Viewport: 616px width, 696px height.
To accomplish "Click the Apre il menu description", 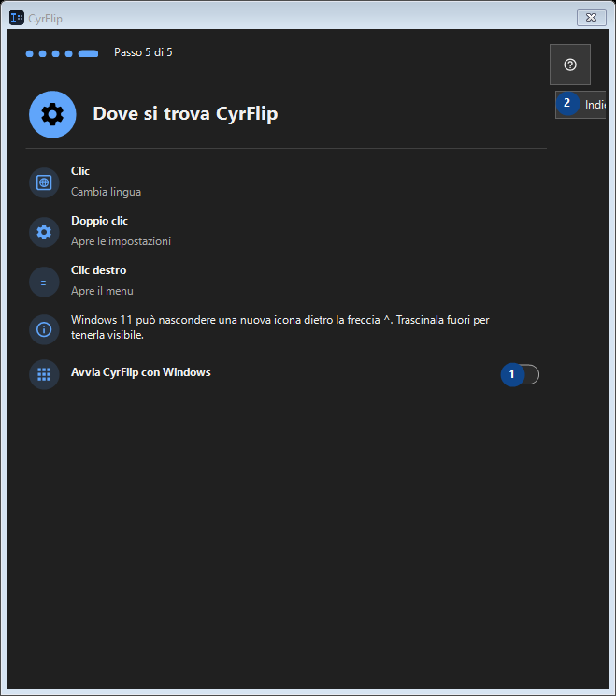I will tap(102, 291).
